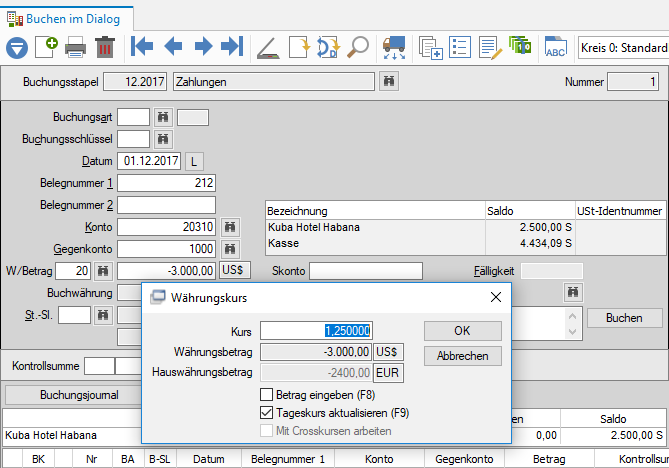
Task: Click the Gegenkonto field 1000
Action: [x=166, y=249]
